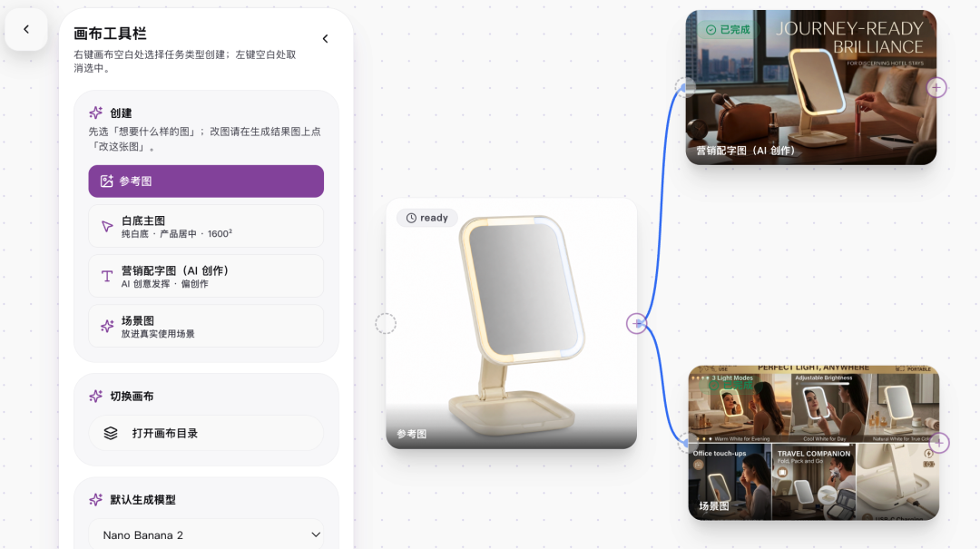Click the clock icon in ready badge
The width and height of the screenshot is (980, 549).
point(411,218)
